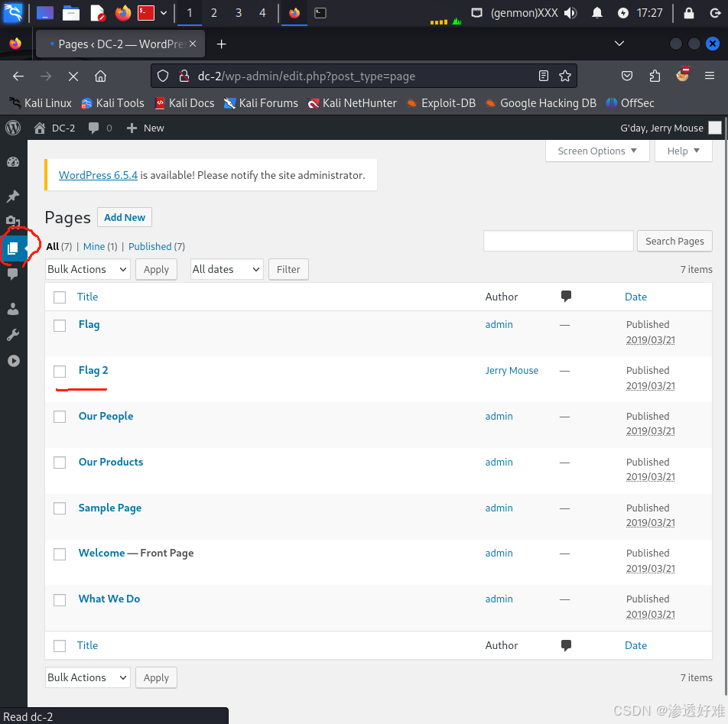
Task: Go to Firefox home page
Action: click(x=101, y=76)
